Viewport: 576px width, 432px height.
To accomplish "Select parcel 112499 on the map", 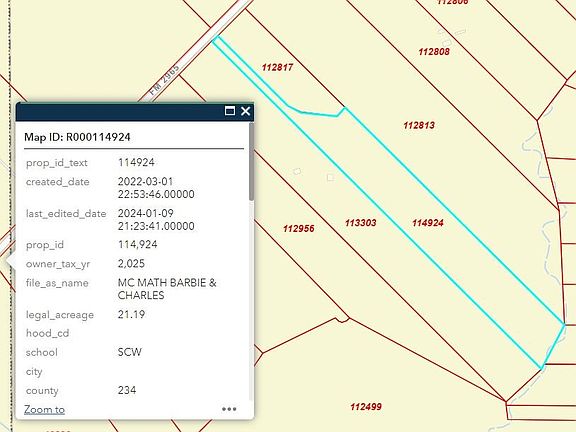I will [x=366, y=407].
